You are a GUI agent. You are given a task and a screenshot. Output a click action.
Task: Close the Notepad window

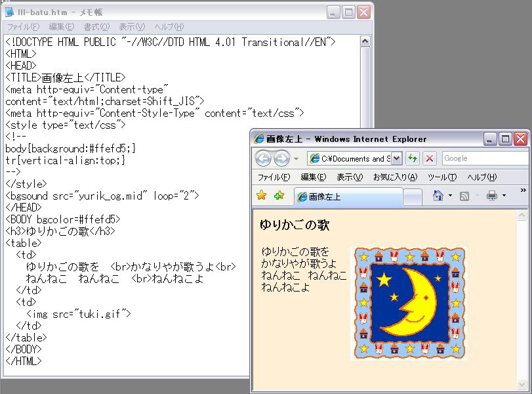[363, 12]
